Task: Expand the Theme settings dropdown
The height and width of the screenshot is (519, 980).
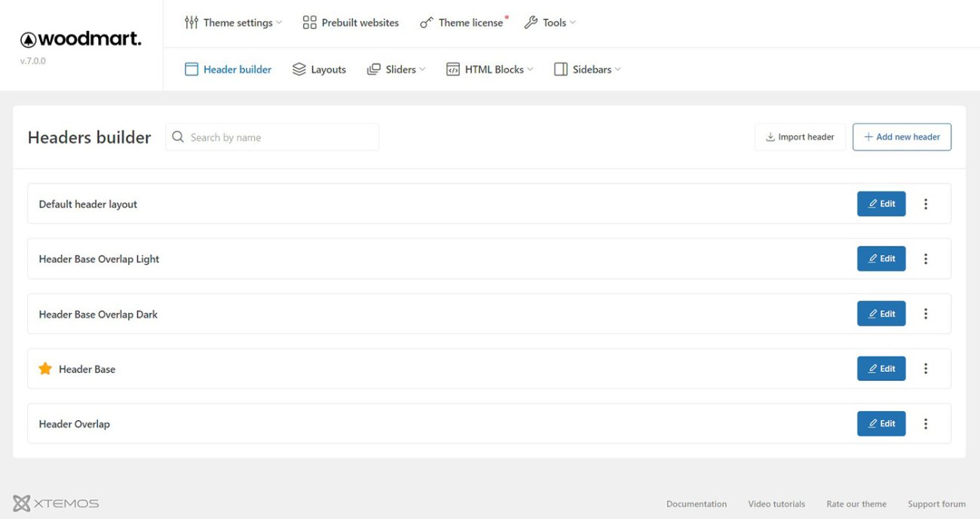Action: (233, 23)
